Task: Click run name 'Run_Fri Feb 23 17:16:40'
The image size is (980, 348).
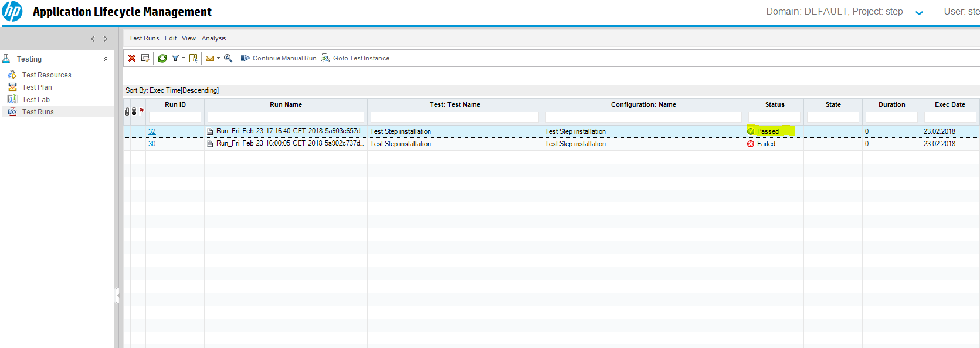Action: click(290, 131)
